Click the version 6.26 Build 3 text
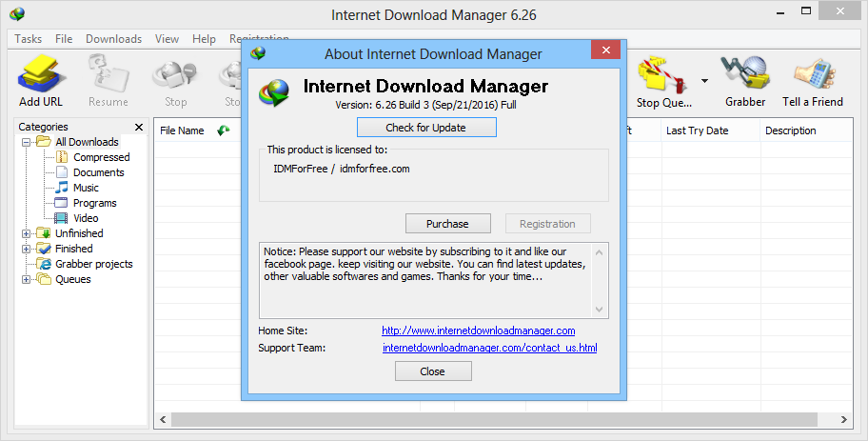This screenshot has height=441, width=868. click(425, 105)
